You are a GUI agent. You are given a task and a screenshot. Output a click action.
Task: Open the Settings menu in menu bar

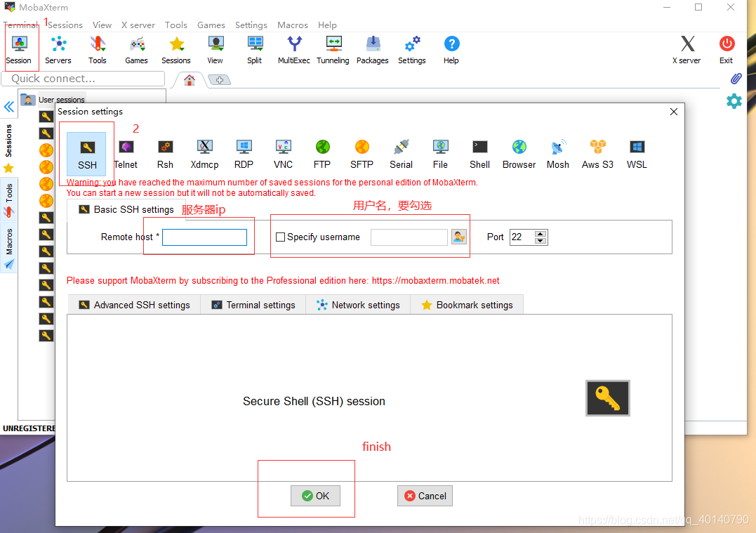tap(251, 25)
